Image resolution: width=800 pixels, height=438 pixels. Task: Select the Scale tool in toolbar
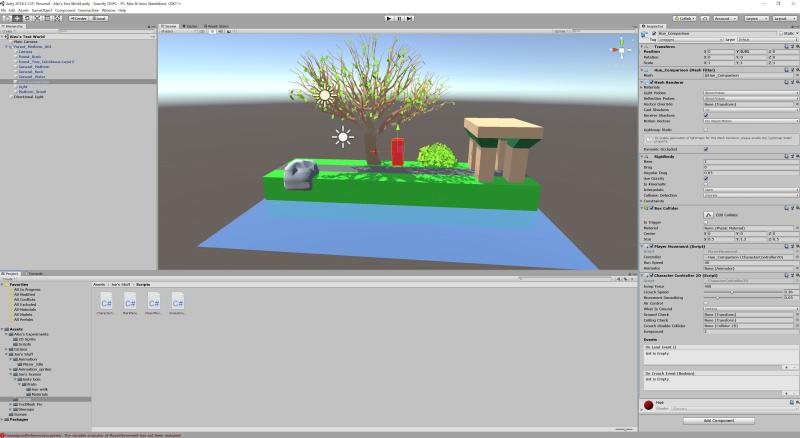tap(39, 18)
